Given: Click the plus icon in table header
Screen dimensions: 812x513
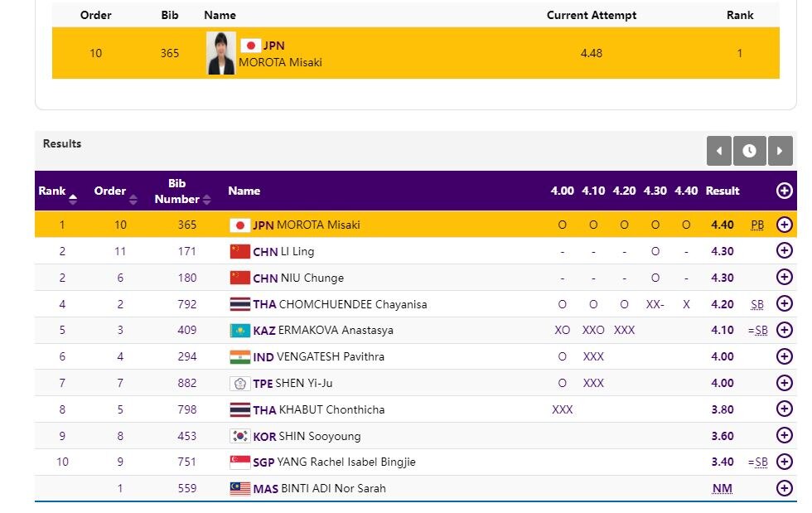Looking at the screenshot, I should coord(784,191).
